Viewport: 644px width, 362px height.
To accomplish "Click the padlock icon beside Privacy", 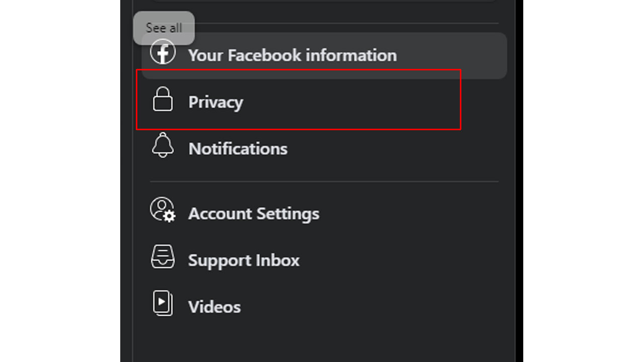I will pos(163,99).
